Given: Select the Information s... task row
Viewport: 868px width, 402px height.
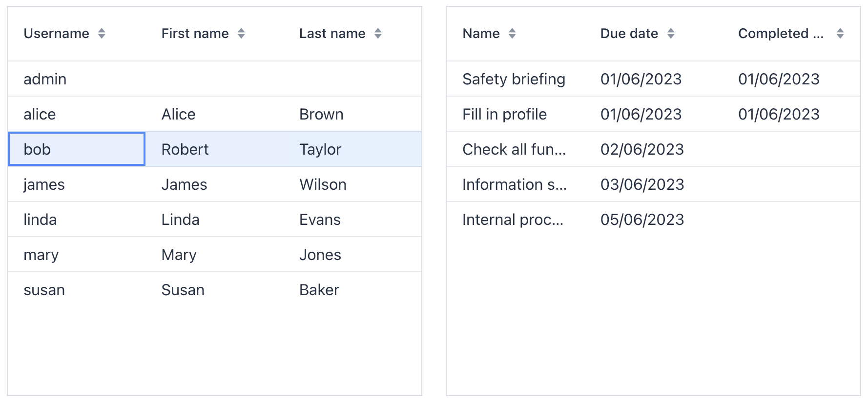Looking at the screenshot, I should click(x=515, y=184).
